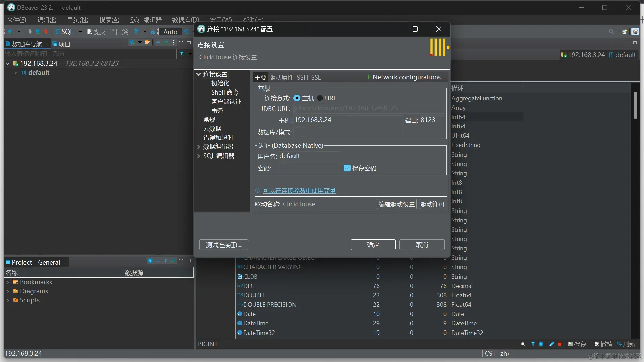Image resolution: width=644 pixels, height=362 pixels.
Task: Click the 数据库/模式 input field
Action: tap(348, 132)
